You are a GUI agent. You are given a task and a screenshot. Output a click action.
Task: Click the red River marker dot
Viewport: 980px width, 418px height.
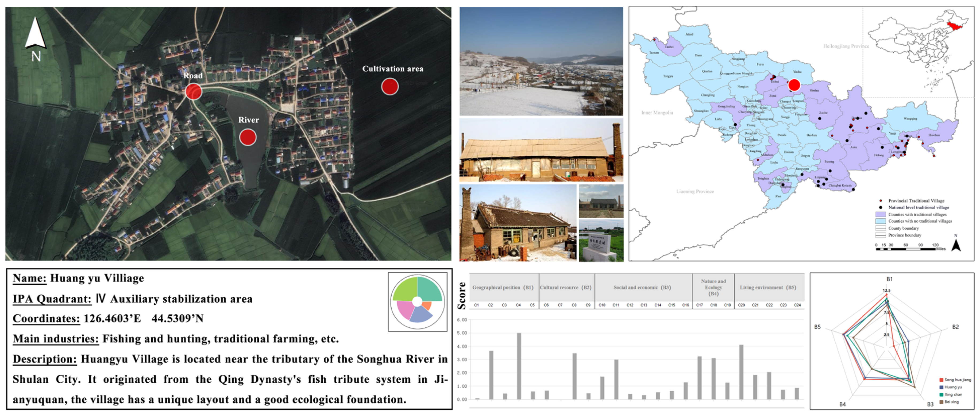[248, 137]
